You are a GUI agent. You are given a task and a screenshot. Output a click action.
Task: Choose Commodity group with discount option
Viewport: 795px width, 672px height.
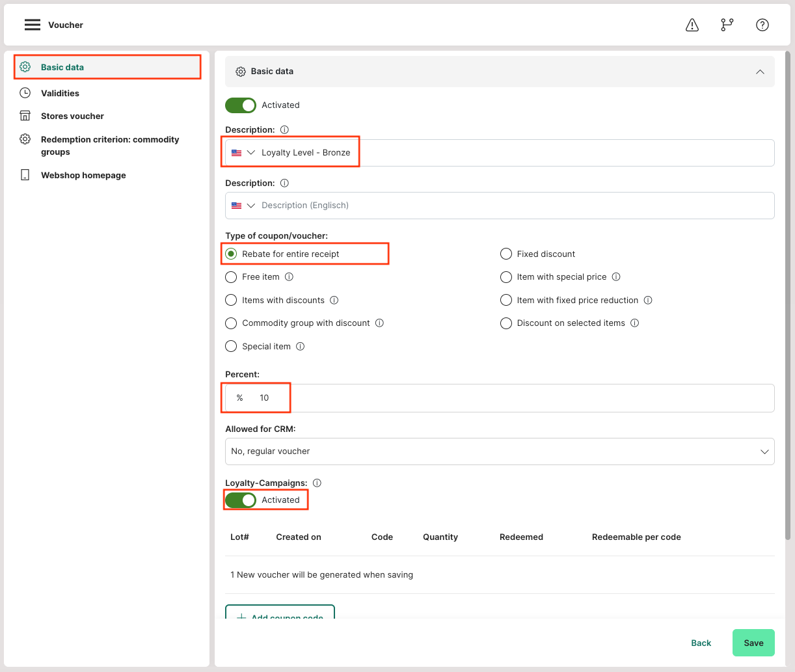pos(231,323)
